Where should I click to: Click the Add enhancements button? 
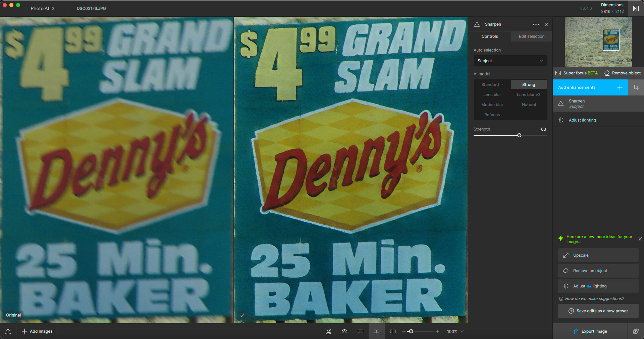(x=590, y=87)
